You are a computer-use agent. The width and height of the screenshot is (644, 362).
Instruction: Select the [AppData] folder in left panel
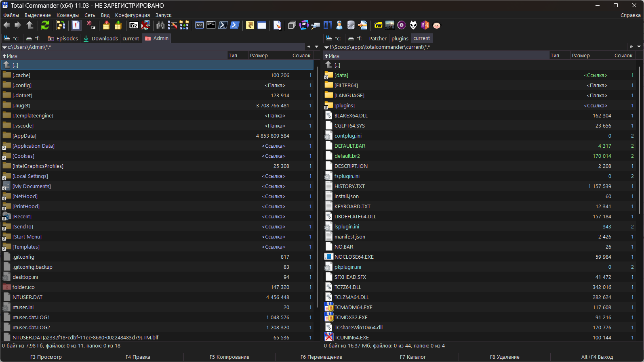click(158, 136)
